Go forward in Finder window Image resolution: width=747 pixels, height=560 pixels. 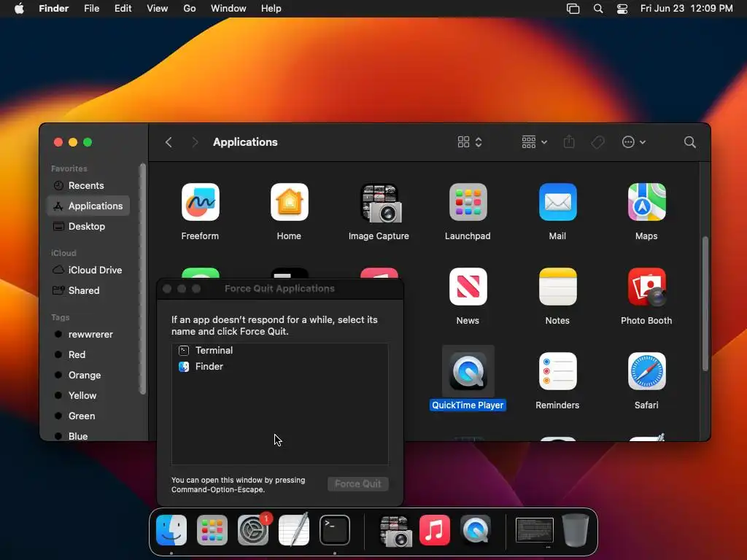194,142
